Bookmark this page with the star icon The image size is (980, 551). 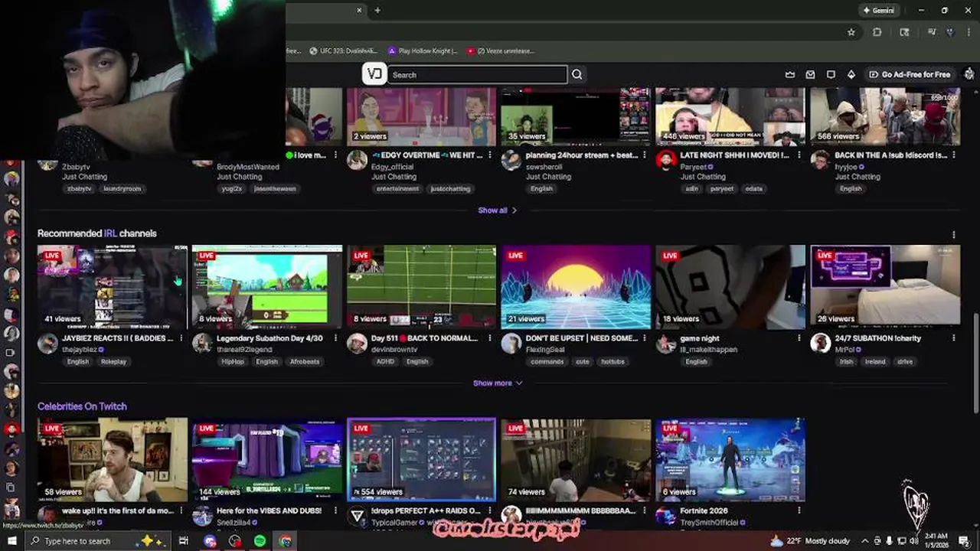tap(851, 32)
